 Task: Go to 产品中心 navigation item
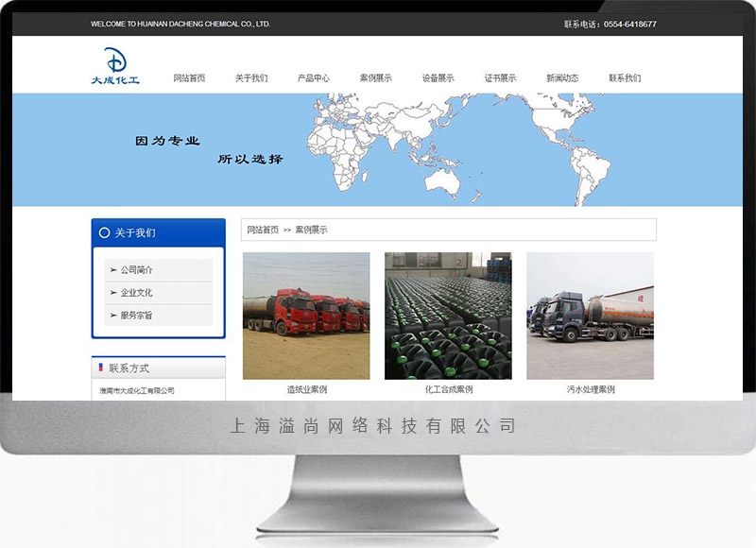pos(314,78)
